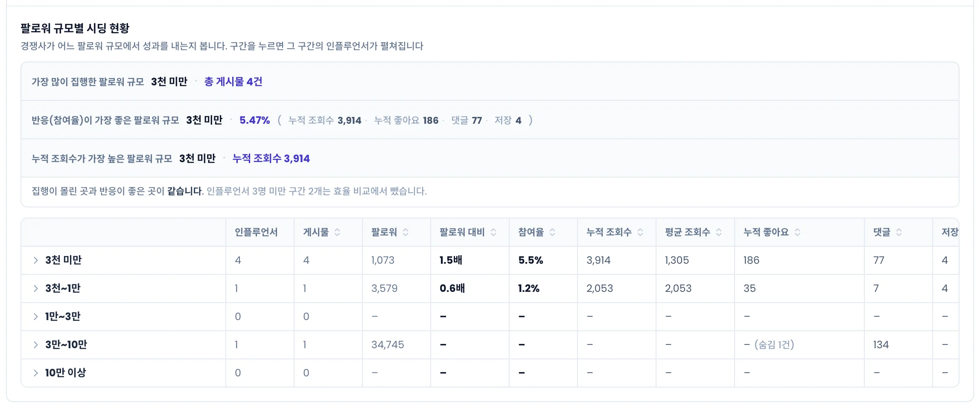Image resolution: width=980 pixels, height=408 pixels.
Task: Click the 저장 column header
Action: tap(950, 232)
